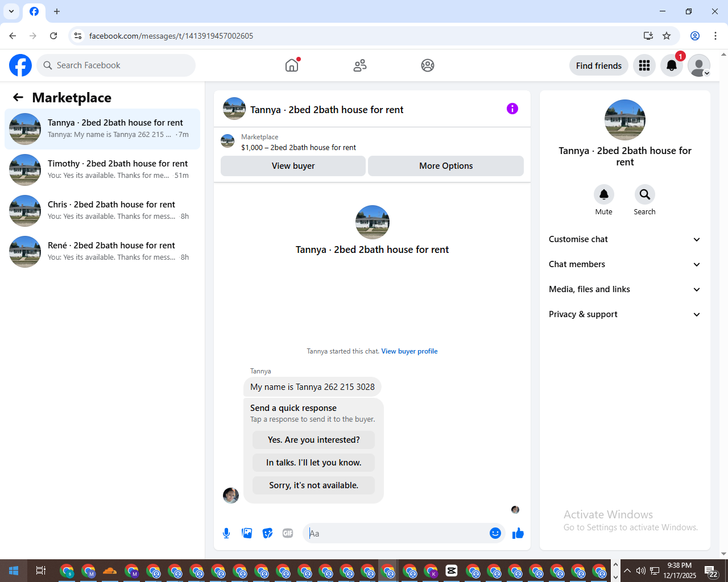Open the account profile avatar menu
Viewport: 728px width, 582px height.
point(699,65)
